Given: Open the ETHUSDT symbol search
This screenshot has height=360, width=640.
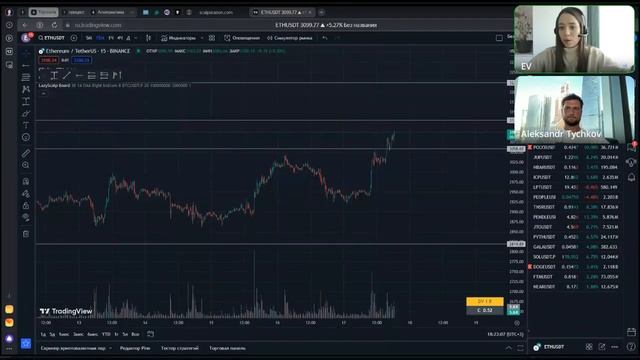Looking at the screenshot, I should (52, 38).
